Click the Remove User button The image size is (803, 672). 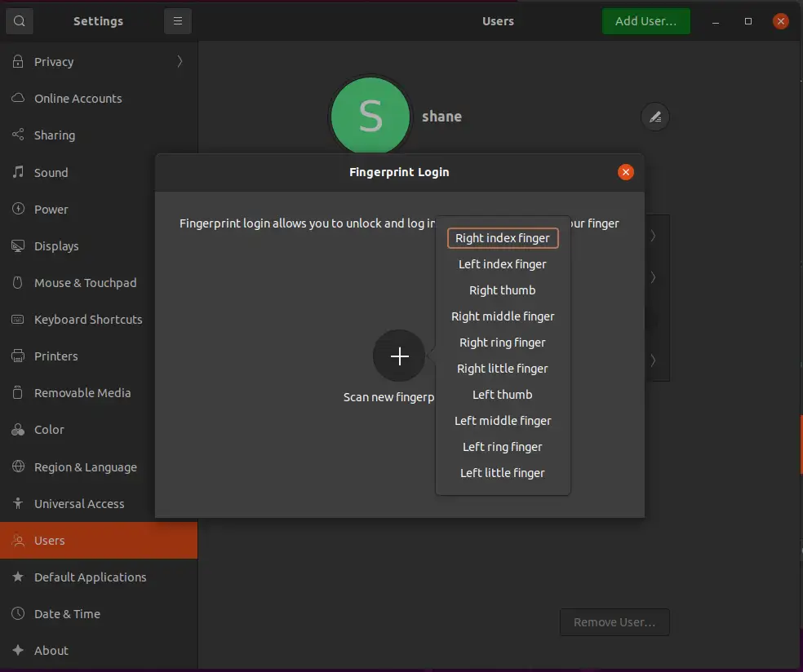point(614,621)
